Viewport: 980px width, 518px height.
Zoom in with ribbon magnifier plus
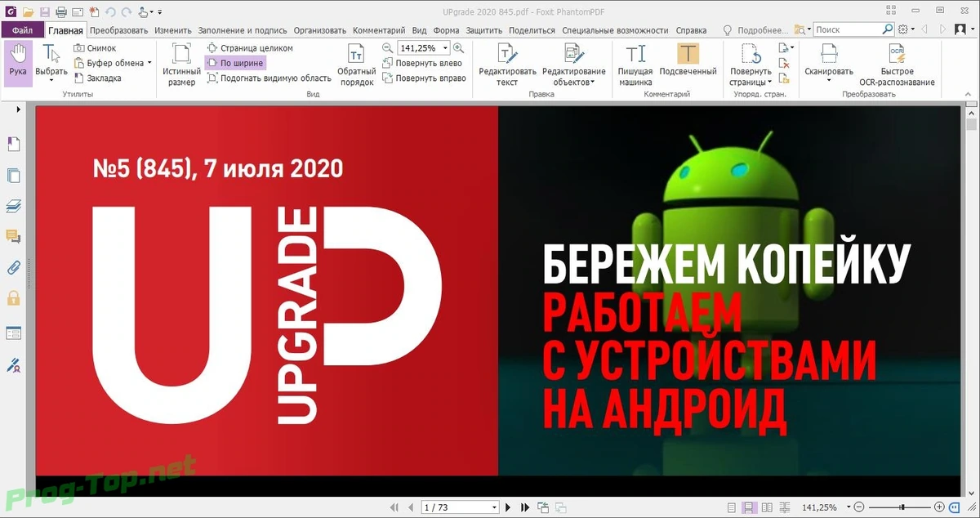[458, 48]
